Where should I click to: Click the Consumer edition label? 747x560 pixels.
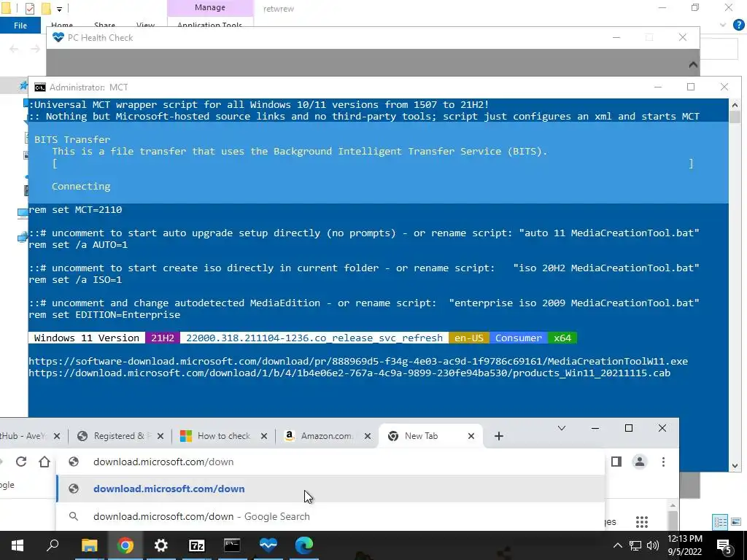tap(519, 338)
